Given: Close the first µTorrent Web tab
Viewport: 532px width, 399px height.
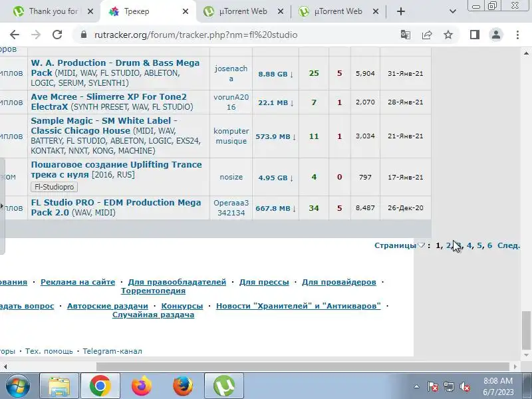Looking at the screenshot, I should tap(281, 11).
